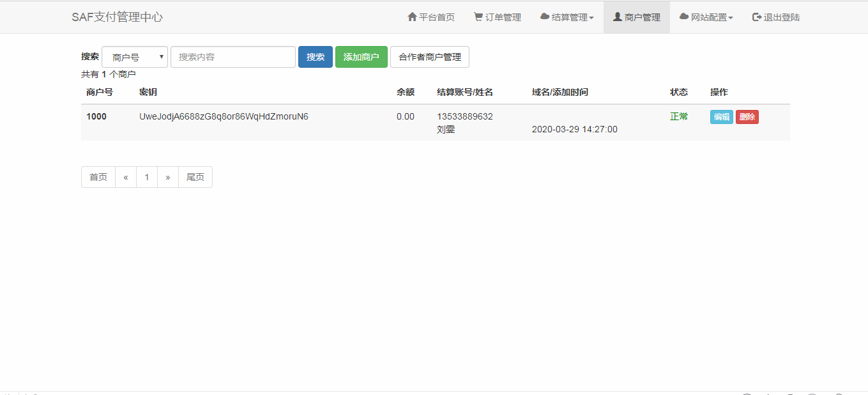Open 合作者商户管理 page
Viewport: 868px width, 395px height.
point(430,57)
